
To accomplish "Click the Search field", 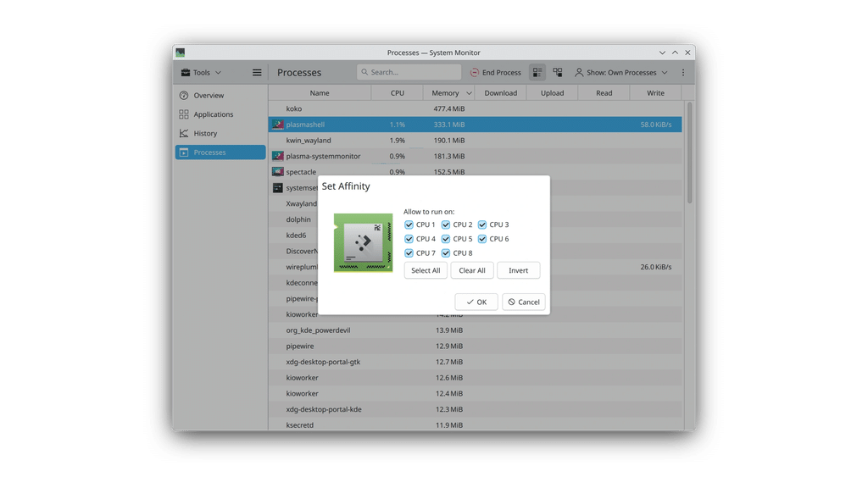I will tap(409, 72).
